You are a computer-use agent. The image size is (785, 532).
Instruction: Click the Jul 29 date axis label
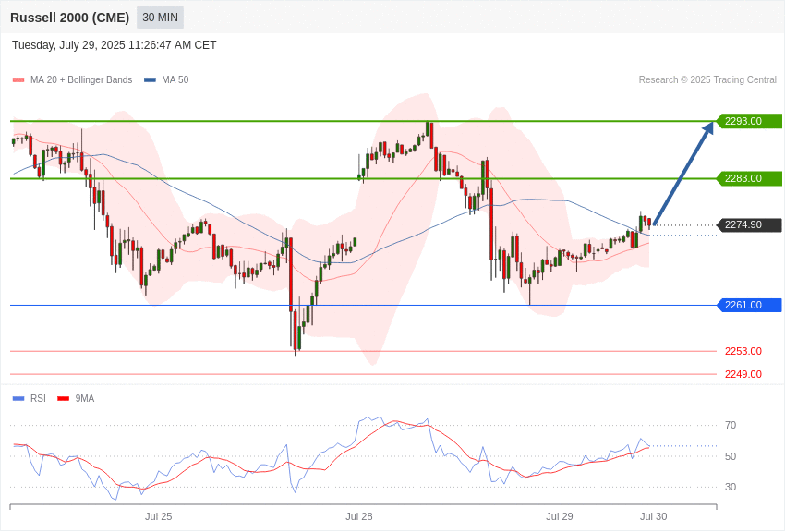[560, 516]
